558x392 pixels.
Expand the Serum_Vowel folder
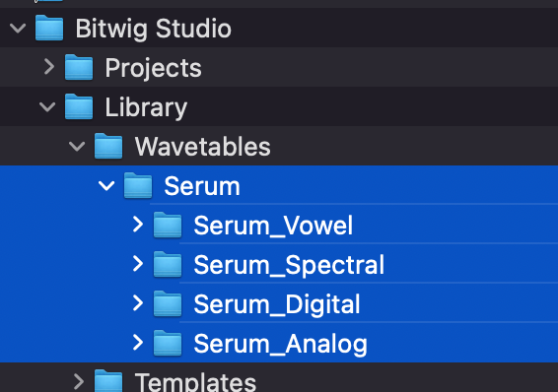click(138, 225)
